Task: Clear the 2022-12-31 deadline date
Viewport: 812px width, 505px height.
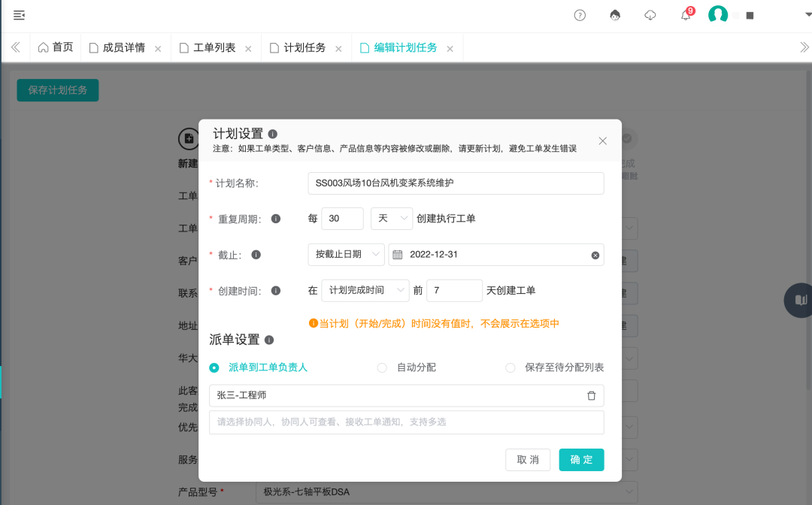Action: click(x=595, y=255)
